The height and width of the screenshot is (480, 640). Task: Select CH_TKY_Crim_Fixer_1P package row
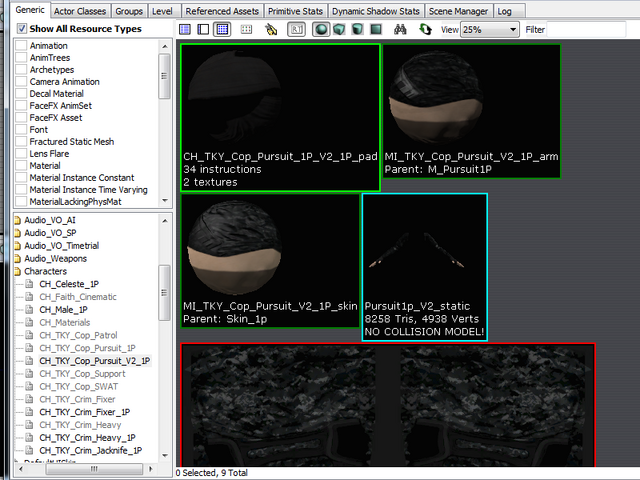(84, 412)
